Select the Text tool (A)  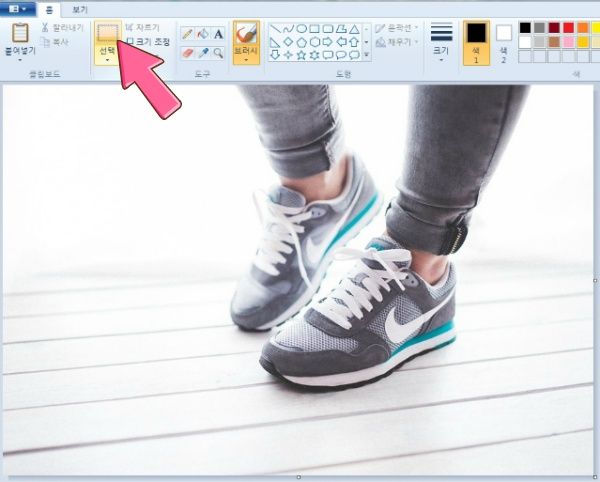click(x=218, y=34)
